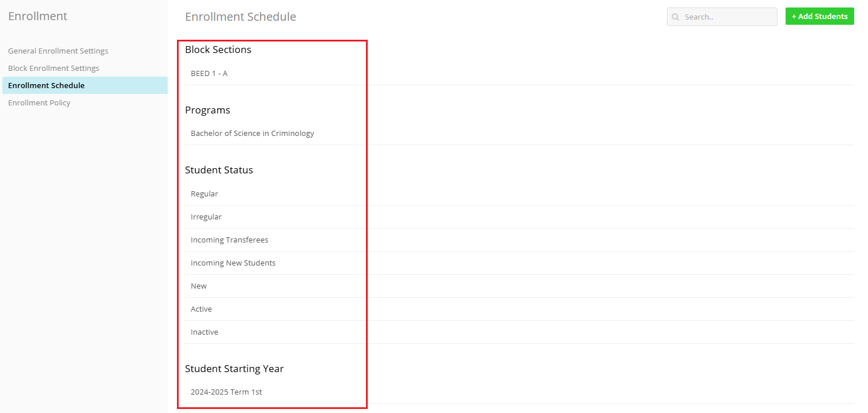
Task: Focus the Search input field
Action: [727, 17]
